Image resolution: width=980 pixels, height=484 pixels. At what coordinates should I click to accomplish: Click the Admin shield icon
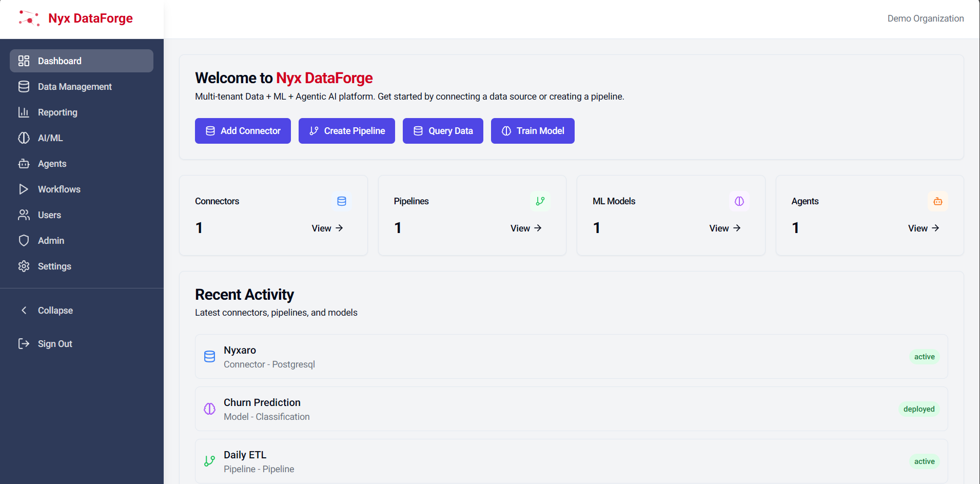[24, 240]
